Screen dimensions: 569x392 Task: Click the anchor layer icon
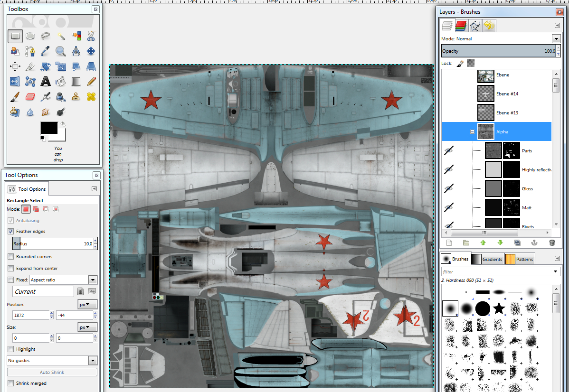534,243
